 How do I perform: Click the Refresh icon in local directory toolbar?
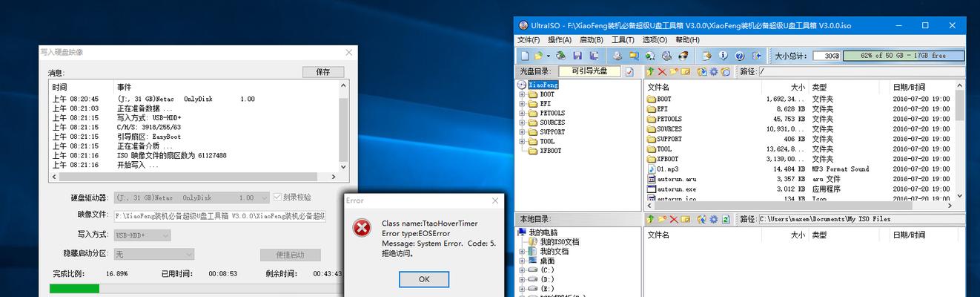tap(725, 219)
